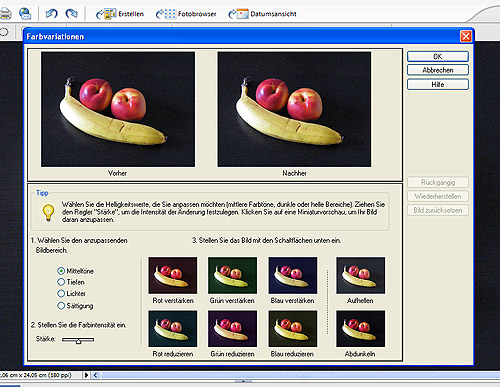Click the Rot reduzieren thumbnail
This screenshot has height=387, width=500.
coord(173,329)
